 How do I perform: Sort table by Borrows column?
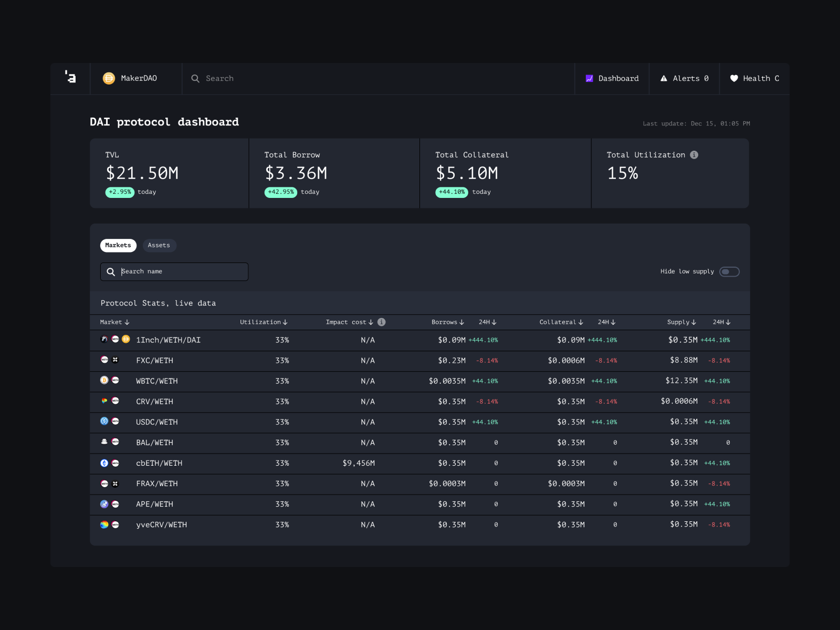click(x=448, y=322)
